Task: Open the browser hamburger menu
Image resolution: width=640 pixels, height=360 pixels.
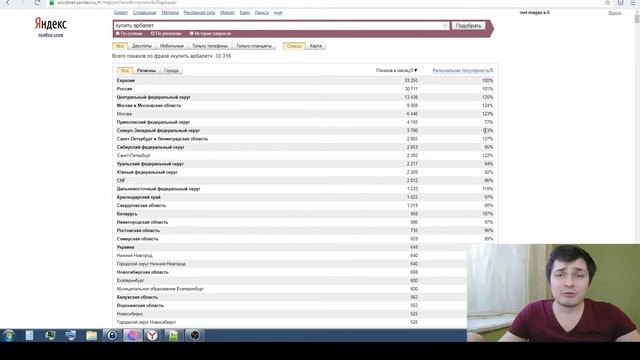Action: pos(633,2)
